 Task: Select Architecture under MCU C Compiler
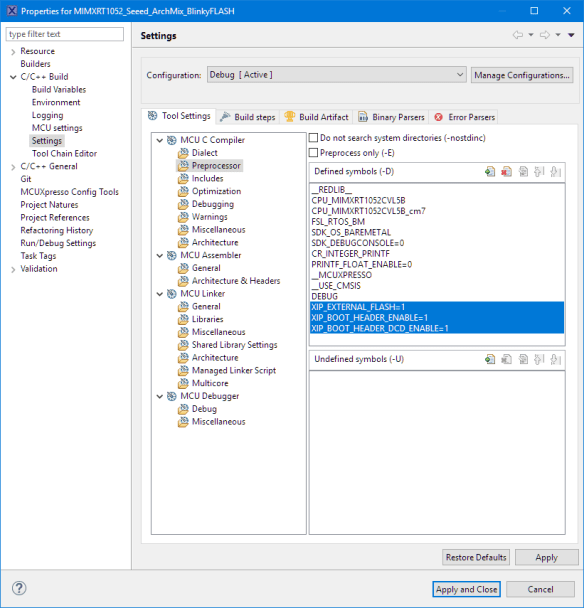[215, 242]
